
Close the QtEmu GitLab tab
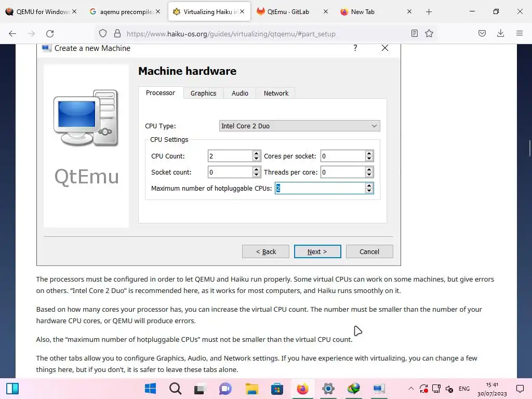tap(326, 11)
